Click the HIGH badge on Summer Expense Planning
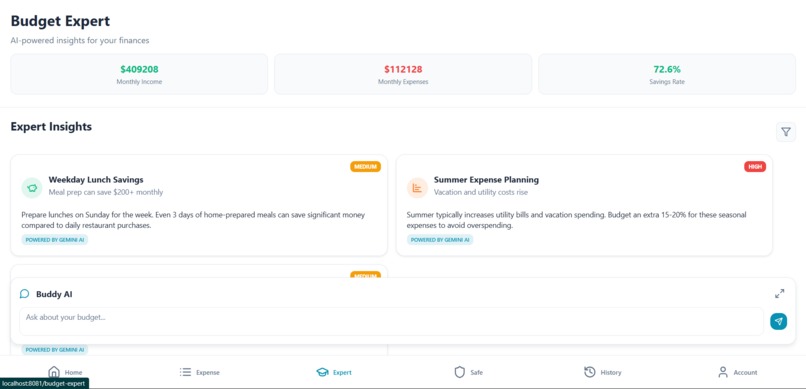This screenshot has height=389, width=806. 755,166
